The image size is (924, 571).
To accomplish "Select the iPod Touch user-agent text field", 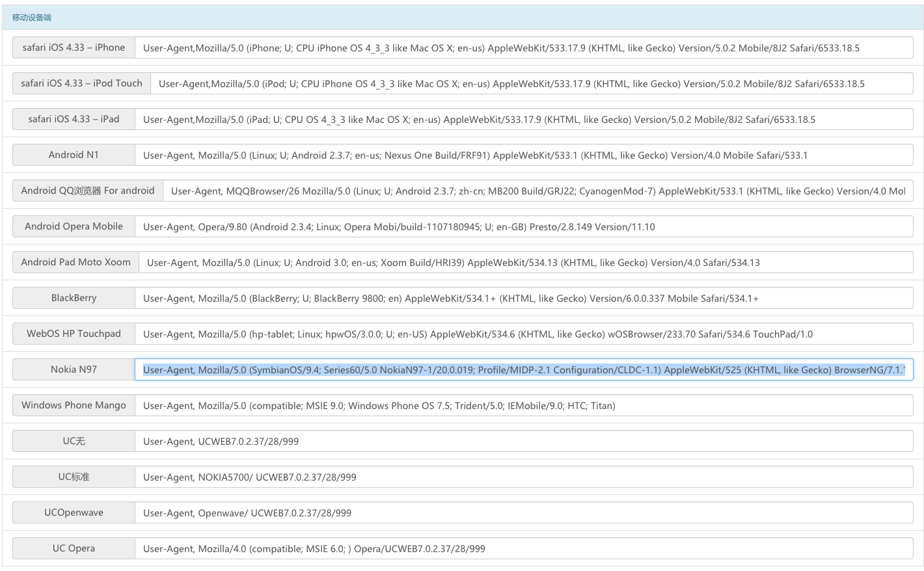I will coord(531,83).
